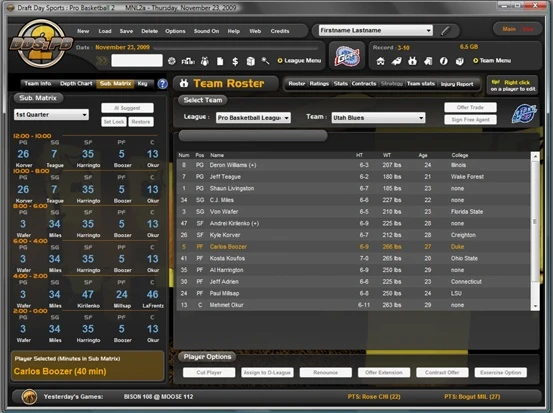Viewport: 553px width, 413px height.
Task: Click the advance-day triple arrow icon
Action: (x=102, y=61)
